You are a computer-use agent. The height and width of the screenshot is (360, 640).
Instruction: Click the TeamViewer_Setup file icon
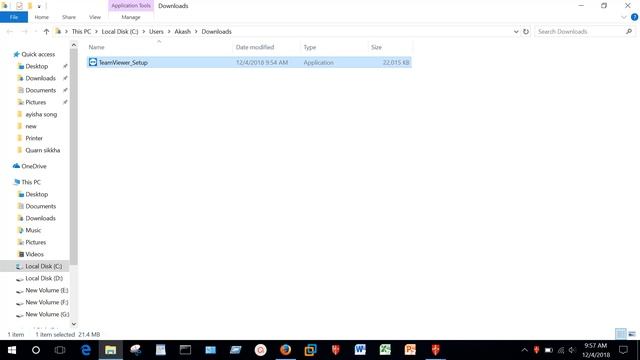point(93,62)
